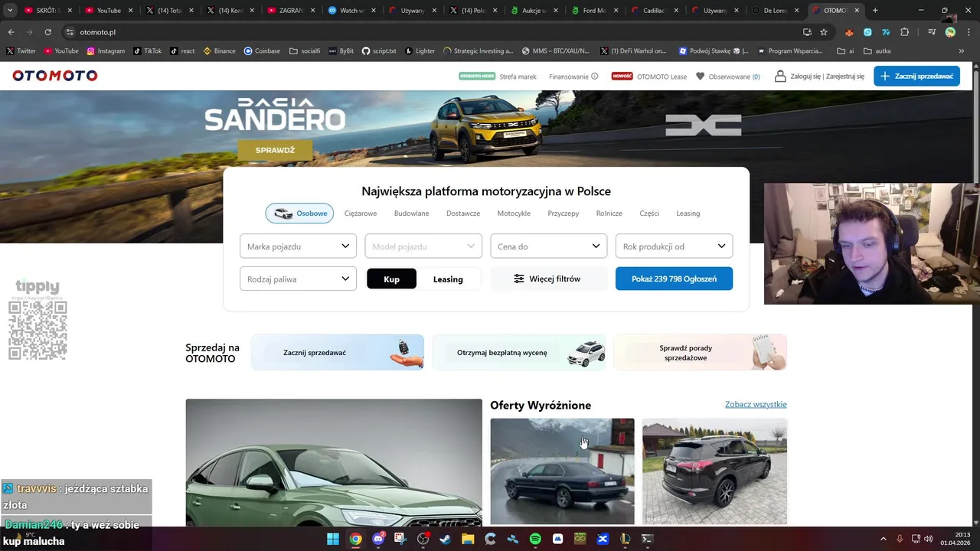Open the OTOMOTO Lease link
The image size is (980, 551).
(661, 77)
